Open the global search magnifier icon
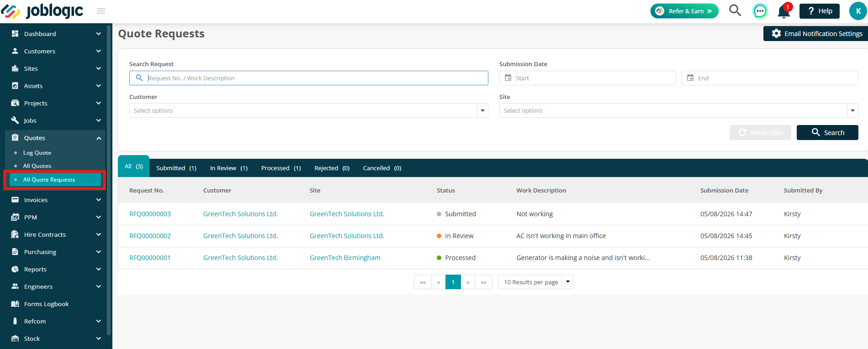This screenshot has height=349, width=868. tap(735, 10)
